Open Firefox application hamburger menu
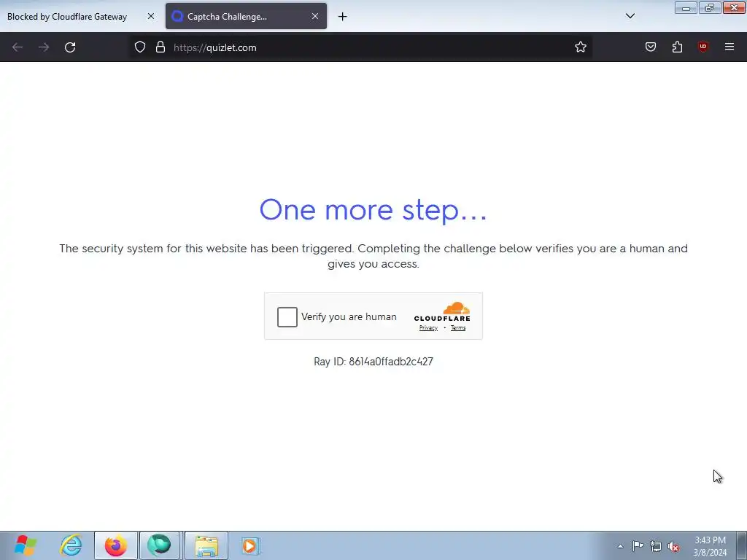747x560 pixels. [729, 47]
